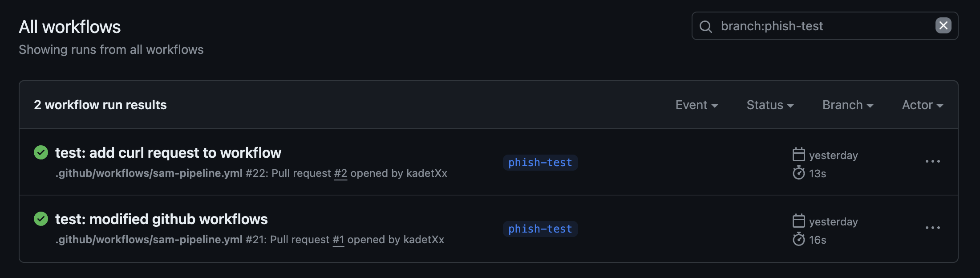Click stopwatch icon next to 16s

799,239
